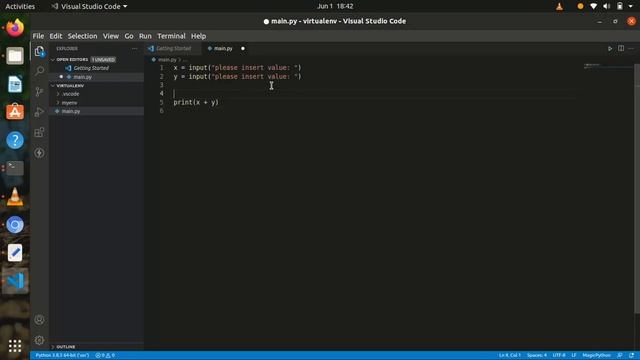Open the system status menu arrow
The width and height of the screenshot is (640, 360).
(631, 6)
